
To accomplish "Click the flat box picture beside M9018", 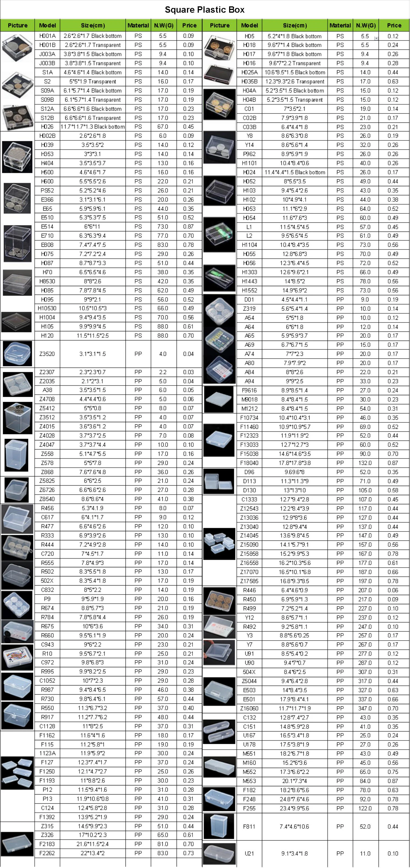I will (x=219, y=399).
